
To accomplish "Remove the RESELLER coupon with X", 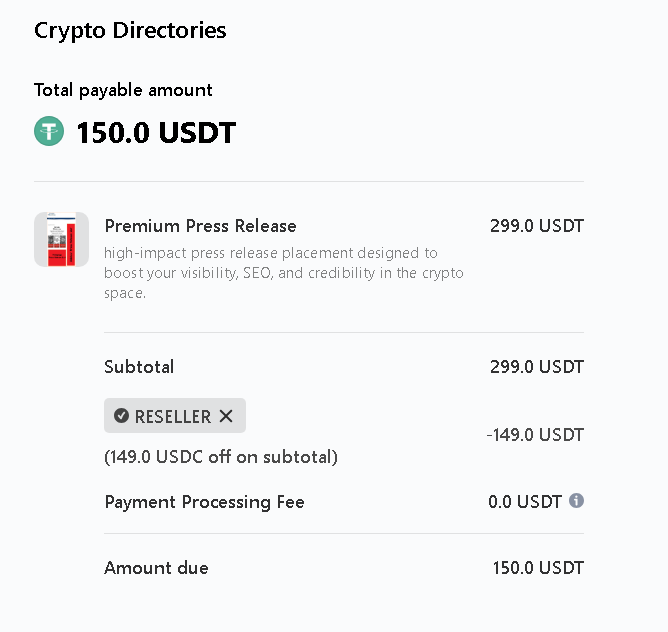I will coord(226,416).
